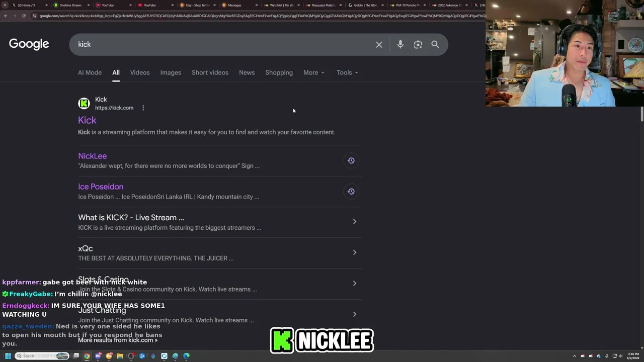Open the Ice Poseidon sitelink
Viewport: 644px width, 362px height.
(101, 187)
